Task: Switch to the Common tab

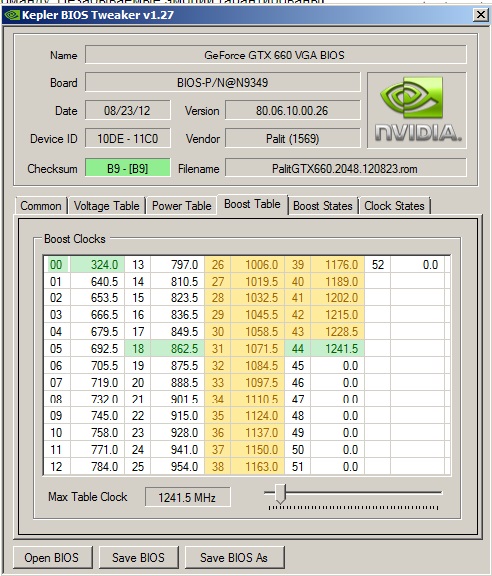Action: 41,206
